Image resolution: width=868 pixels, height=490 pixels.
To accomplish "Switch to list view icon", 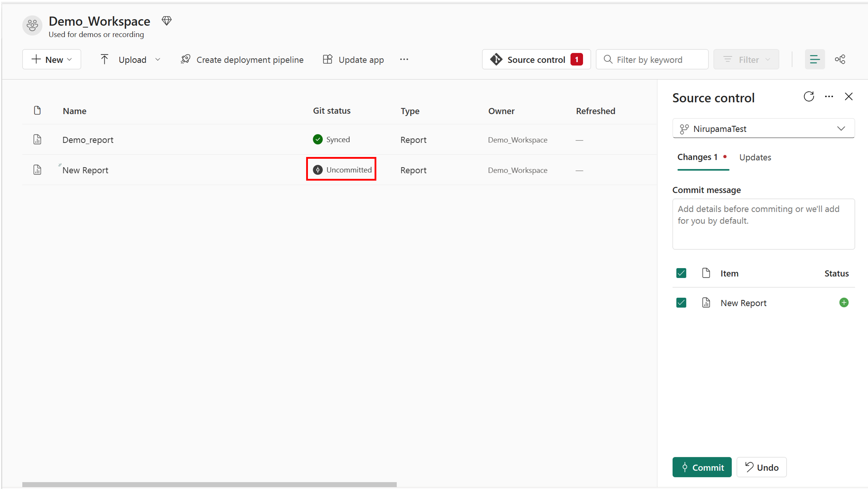I will pos(814,59).
